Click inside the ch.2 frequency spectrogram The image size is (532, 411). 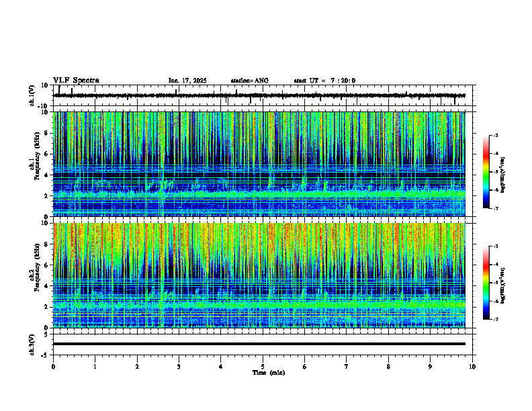click(259, 275)
